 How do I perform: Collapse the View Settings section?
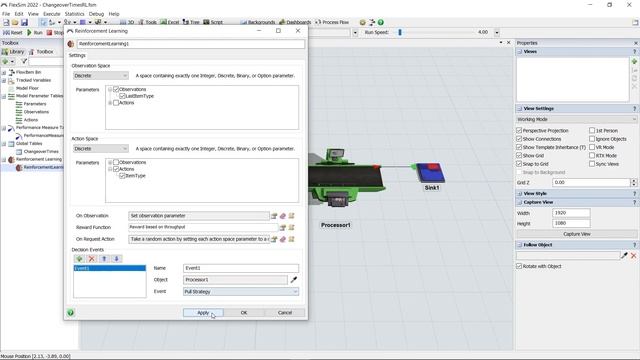[520, 109]
